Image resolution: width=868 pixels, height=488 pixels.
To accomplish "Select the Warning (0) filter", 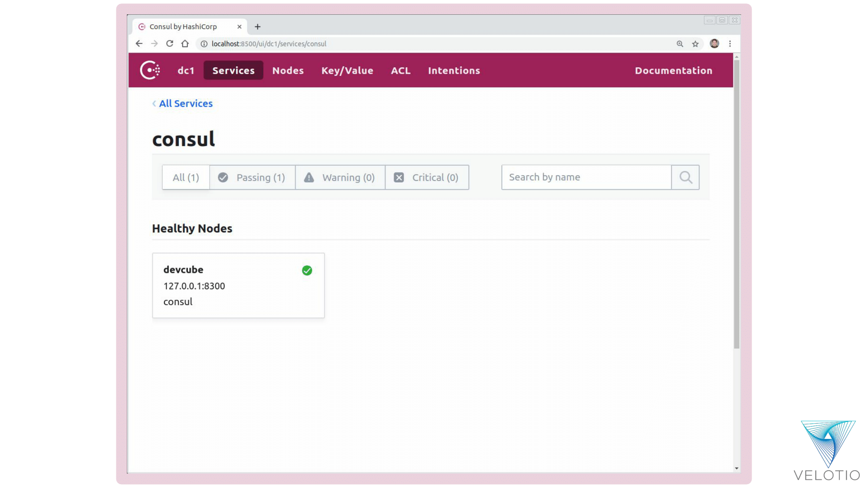I will [x=340, y=177].
